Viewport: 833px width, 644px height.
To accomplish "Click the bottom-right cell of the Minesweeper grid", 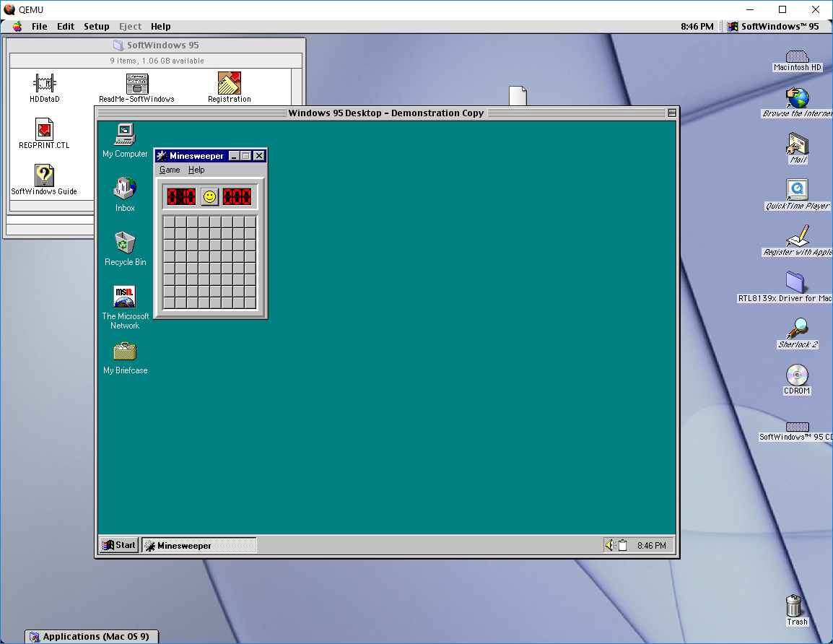I will 250,303.
